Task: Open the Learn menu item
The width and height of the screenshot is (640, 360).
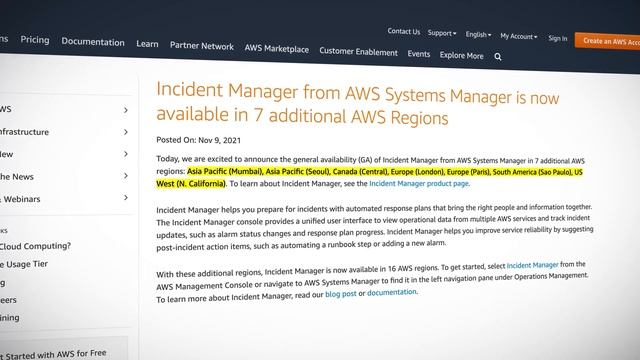Action: [x=147, y=44]
